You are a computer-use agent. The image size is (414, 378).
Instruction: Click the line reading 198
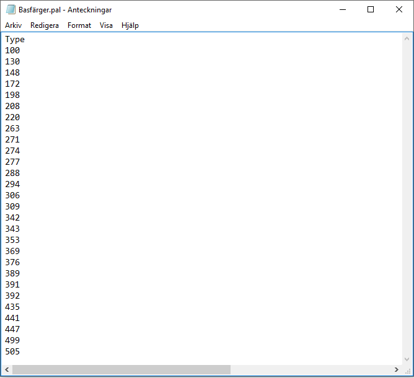[x=12, y=95]
